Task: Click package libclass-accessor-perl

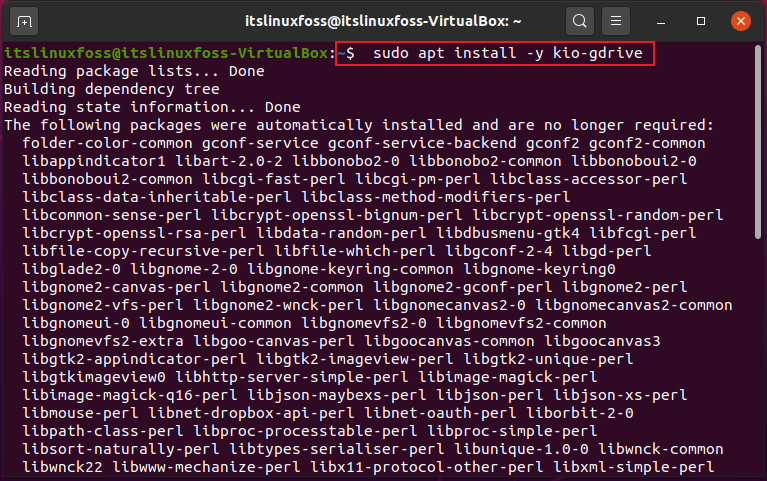Action: [589, 179]
